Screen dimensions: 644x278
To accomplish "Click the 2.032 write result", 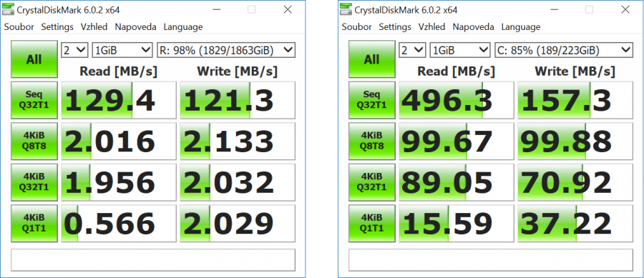I will 238,182.
